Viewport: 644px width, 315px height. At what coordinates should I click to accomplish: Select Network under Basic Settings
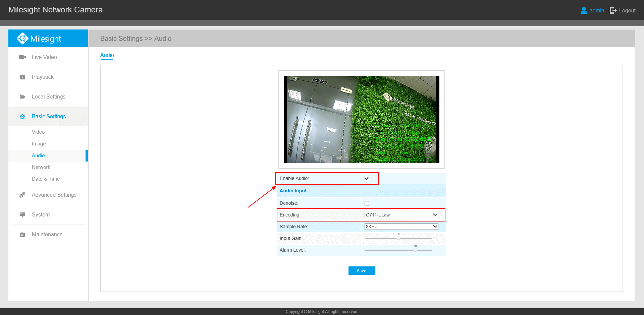[x=41, y=167]
